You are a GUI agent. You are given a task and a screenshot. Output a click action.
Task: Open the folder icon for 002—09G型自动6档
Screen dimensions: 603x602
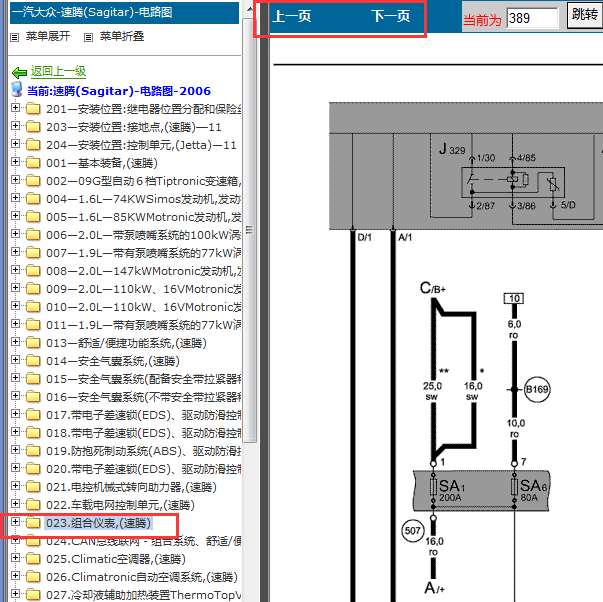(33, 181)
